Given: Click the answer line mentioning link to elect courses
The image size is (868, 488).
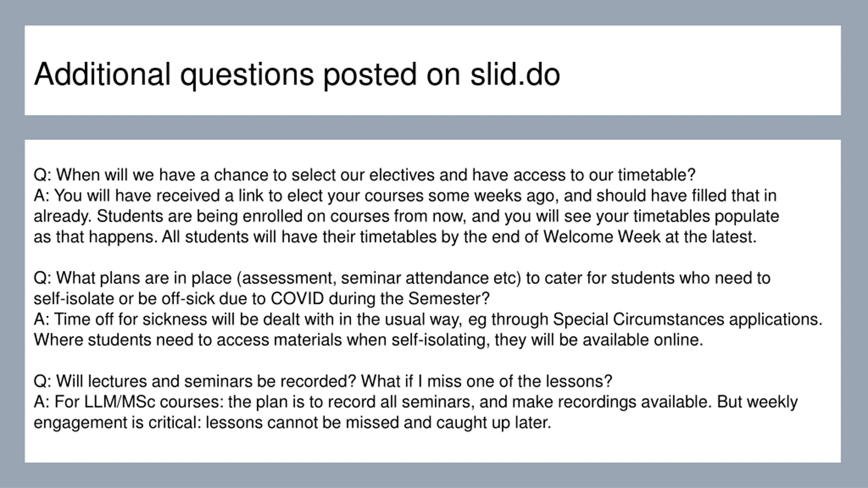Looking at the screenshot, I should [405, 196].
